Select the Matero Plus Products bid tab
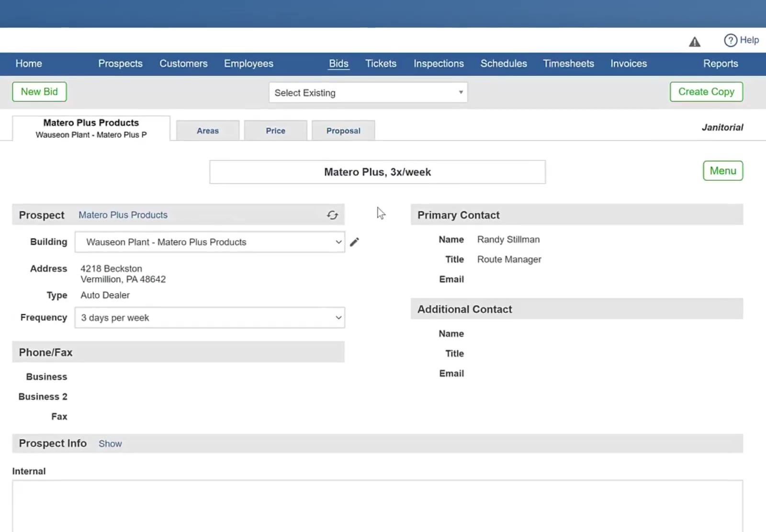This screenshot has height=532, width=766. (91, 128)
